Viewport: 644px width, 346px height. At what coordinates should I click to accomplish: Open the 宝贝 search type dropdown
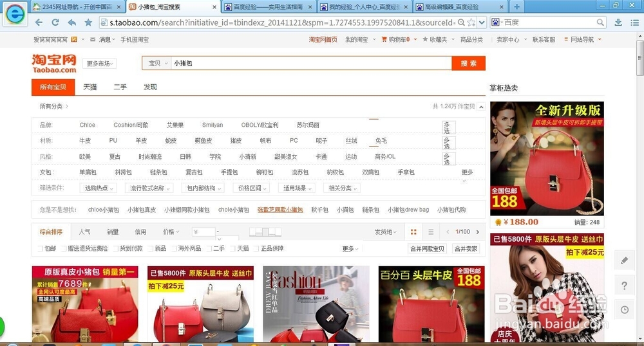(x=157, y=63)
